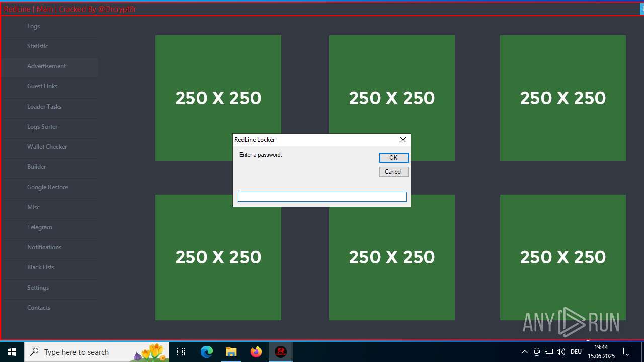
Task: Switch to Logs Sorter
Action: (49, 127)
